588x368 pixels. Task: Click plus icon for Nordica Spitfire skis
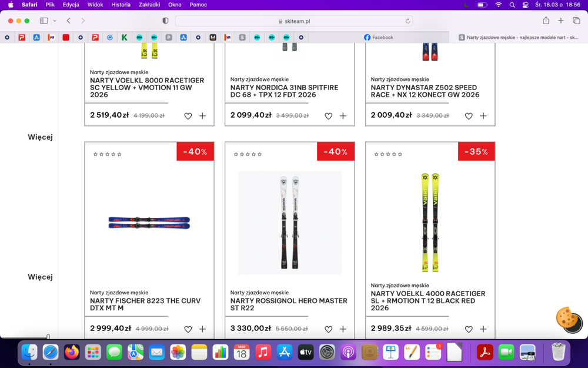point(343,116)
